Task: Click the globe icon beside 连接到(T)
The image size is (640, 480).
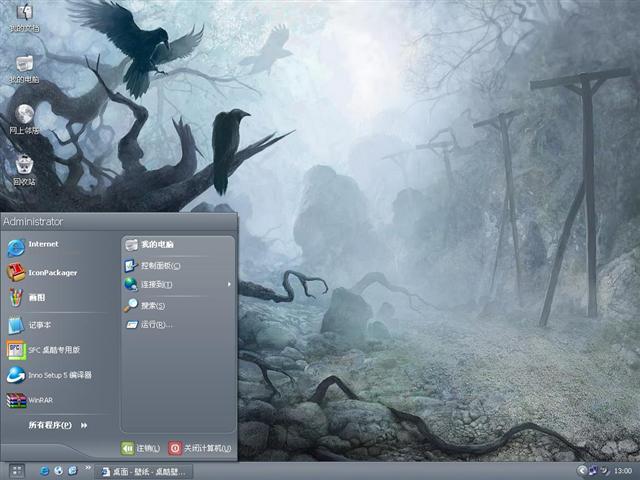Action: pyautogui.click(x=131, y=284)
